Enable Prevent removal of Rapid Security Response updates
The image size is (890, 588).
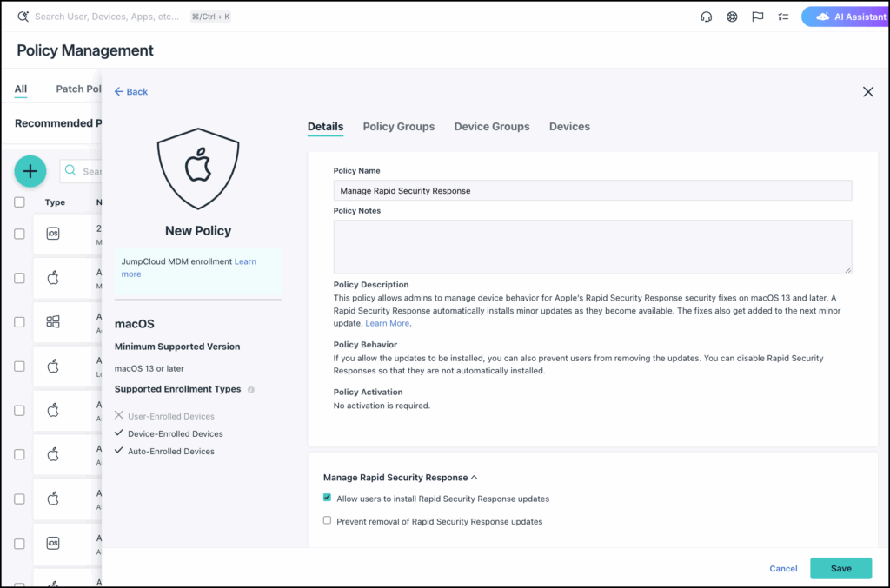327,520
